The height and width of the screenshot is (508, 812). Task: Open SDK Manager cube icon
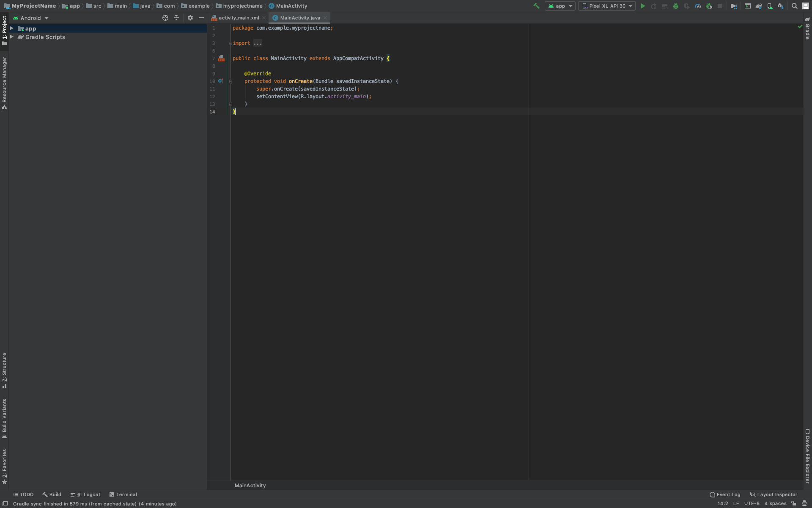[x=781, y=6]
